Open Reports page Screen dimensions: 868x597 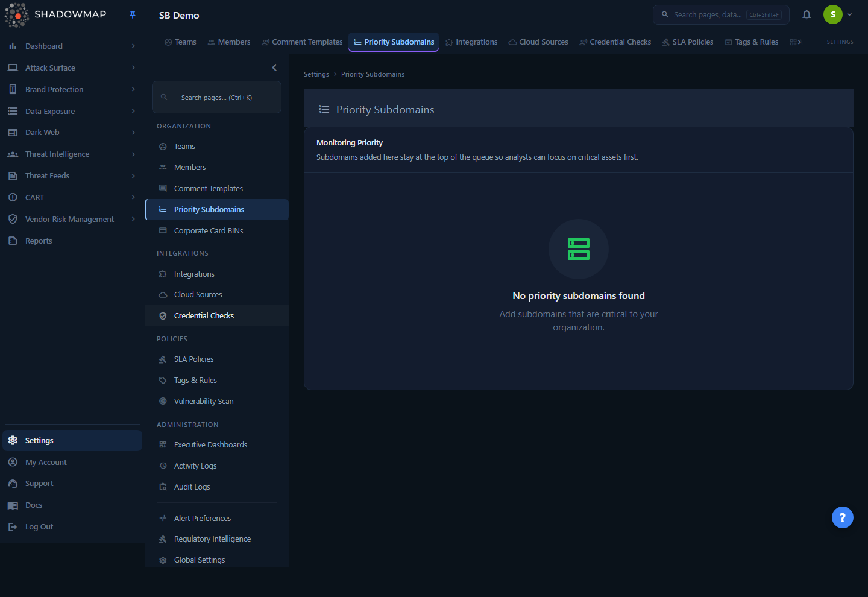tap(39, 241)
